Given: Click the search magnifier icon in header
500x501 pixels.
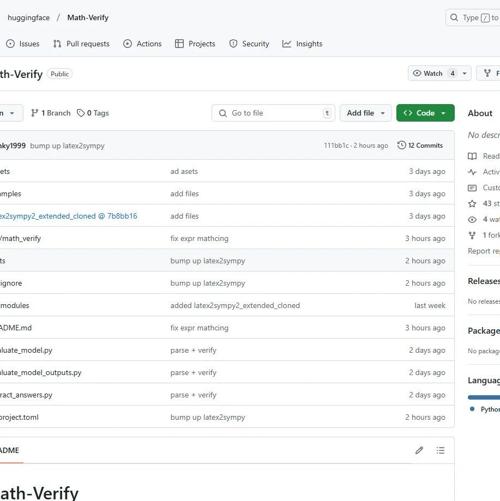Looking at the screenshot, I should coord(454,17).
